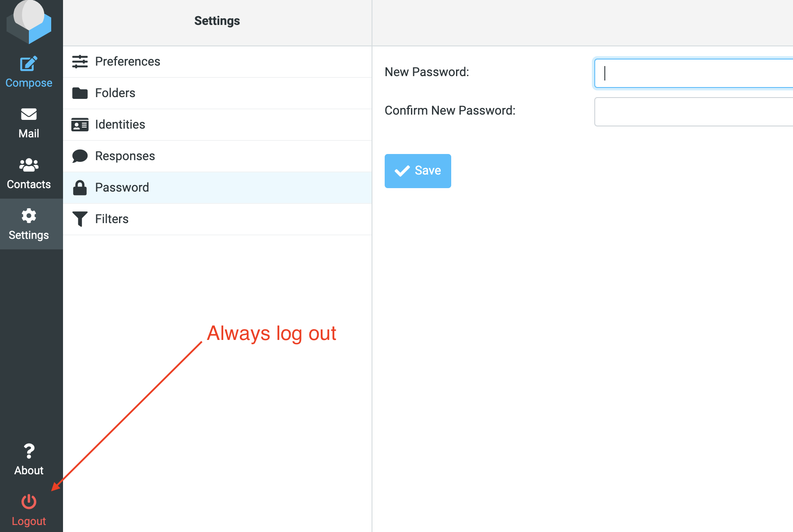Open Contacts people icon

point(29,165)
